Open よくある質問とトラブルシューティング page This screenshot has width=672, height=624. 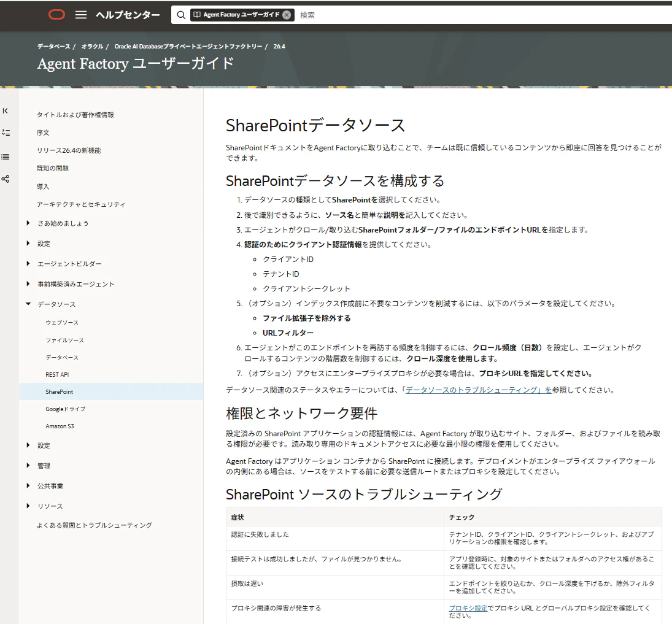pos(95,525)
